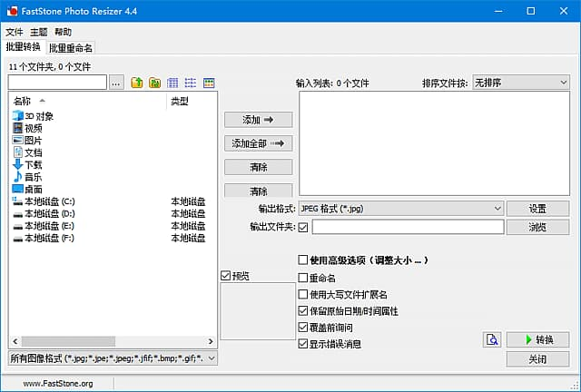Switch file browser to list view icon
The width and height of the screenshot is (581, 392).
(x=191, y=83)
